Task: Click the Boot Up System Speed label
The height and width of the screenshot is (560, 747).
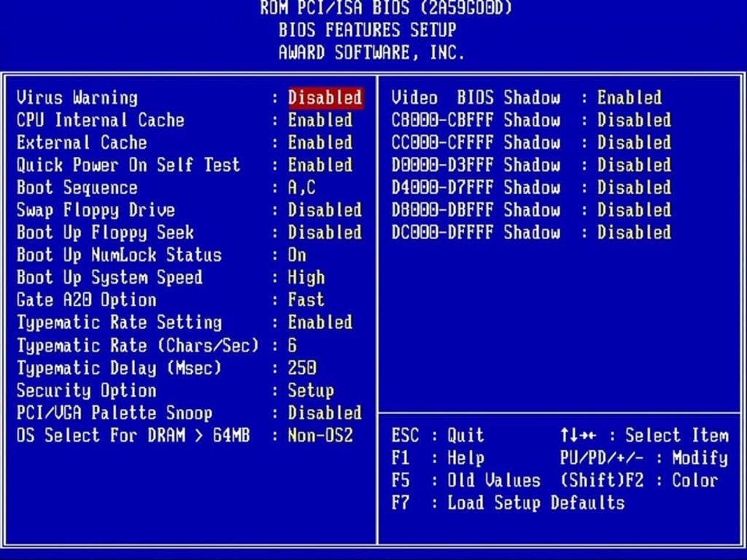Action: pos(109,278)
